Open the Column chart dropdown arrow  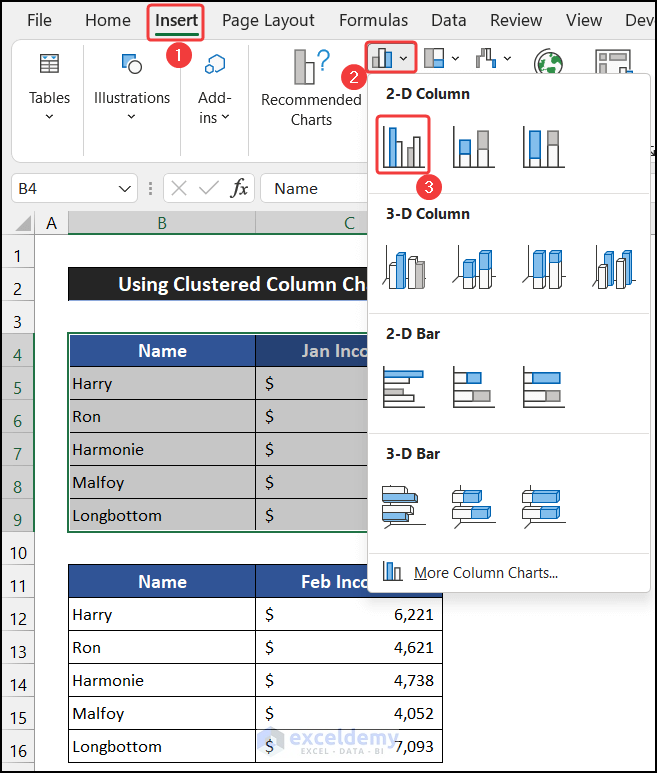coord(404,58)
